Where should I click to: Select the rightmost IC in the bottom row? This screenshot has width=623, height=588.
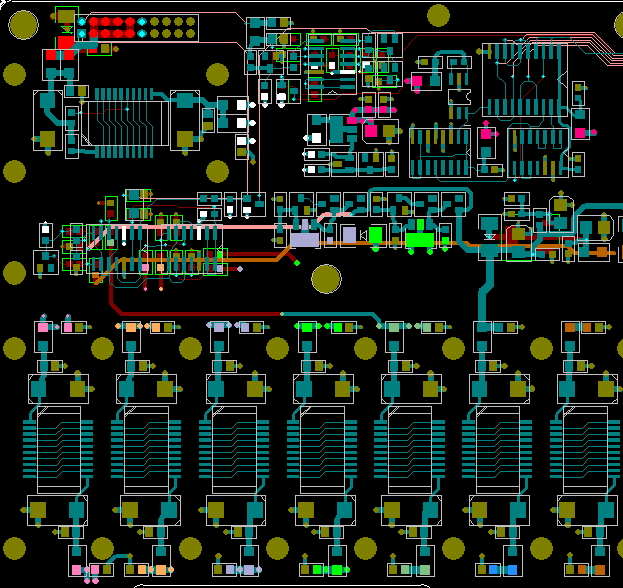(x=584, y=441)
